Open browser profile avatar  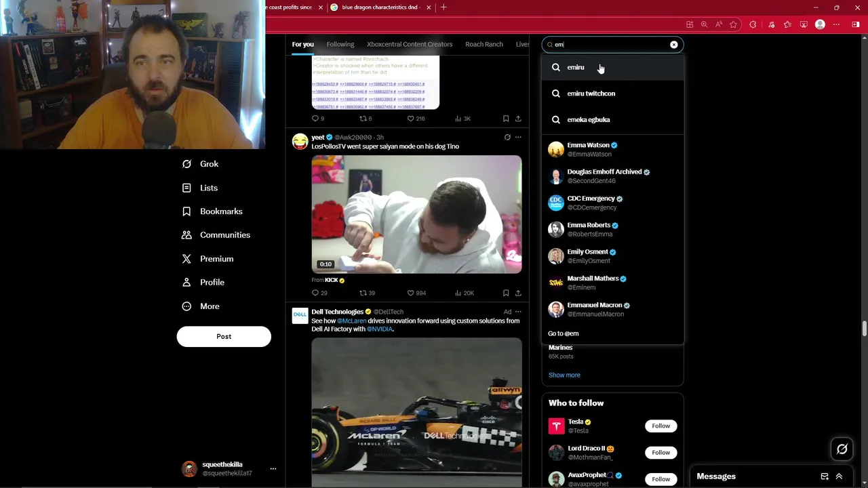point(820,24)
